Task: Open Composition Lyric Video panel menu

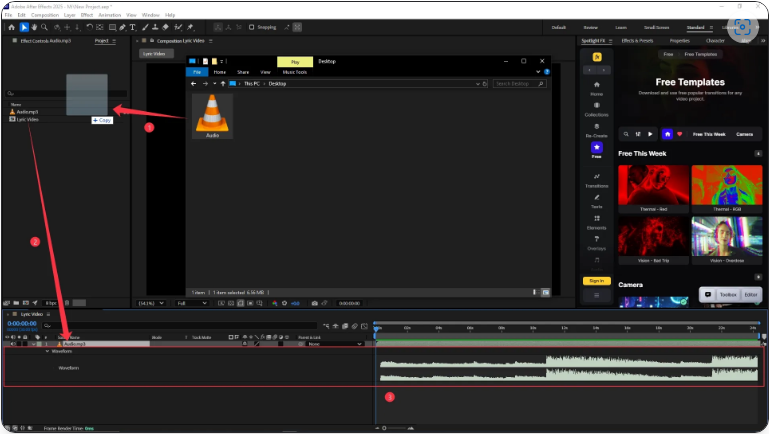Action: tap(211, 41)
